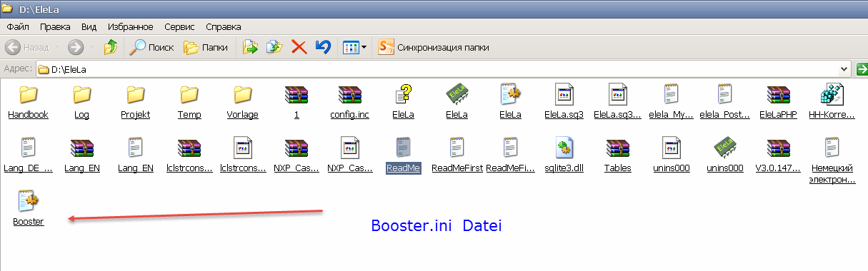Open the Вид menu
Screen dimensions: 868x271
[x=89, y=26]
